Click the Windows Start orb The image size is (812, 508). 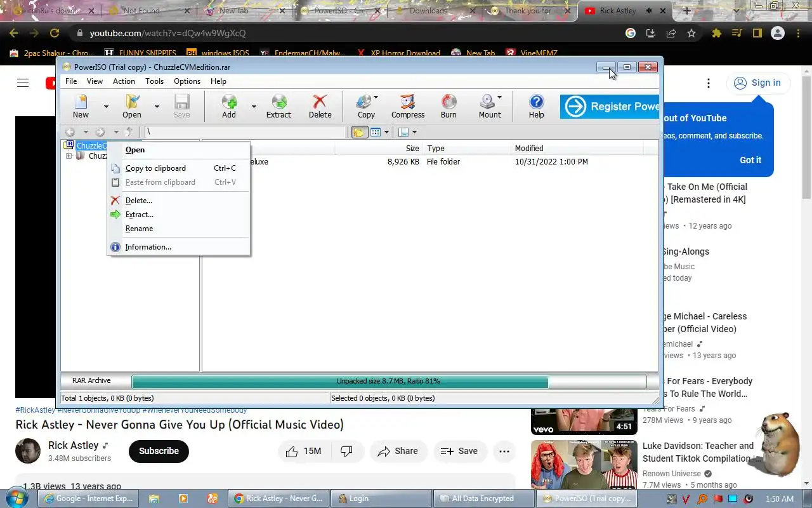(x=16, y=498)
